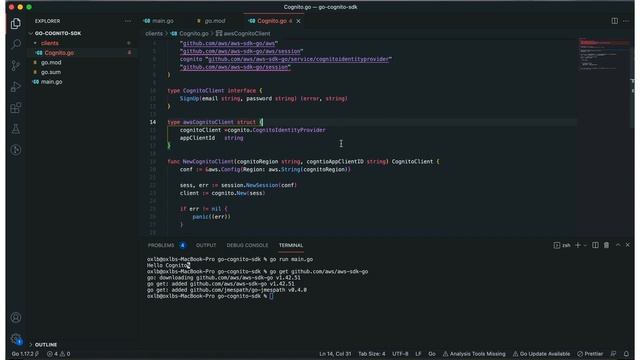Select the Cognito.go editor tab

[x=271, y=21]
